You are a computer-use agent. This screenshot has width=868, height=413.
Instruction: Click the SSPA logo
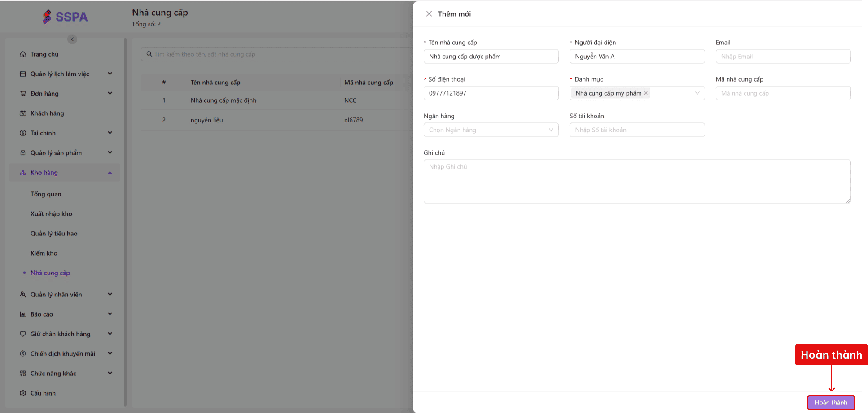tap(65, 17)
